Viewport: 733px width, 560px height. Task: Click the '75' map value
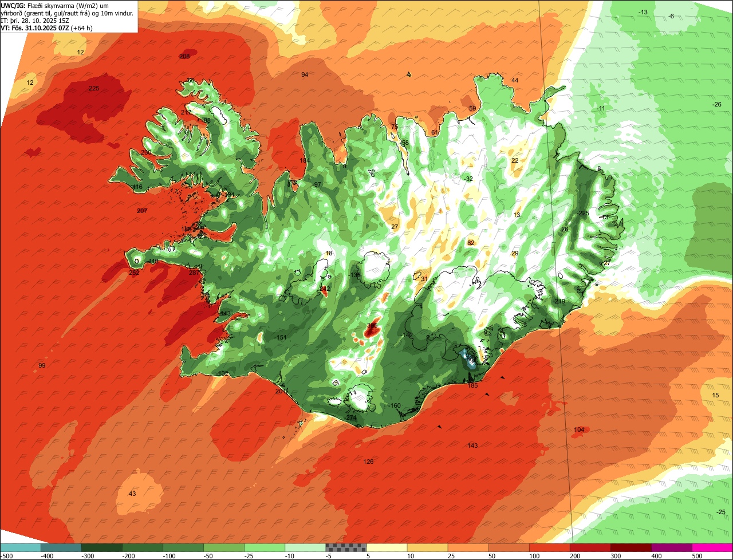pos(394,127)
